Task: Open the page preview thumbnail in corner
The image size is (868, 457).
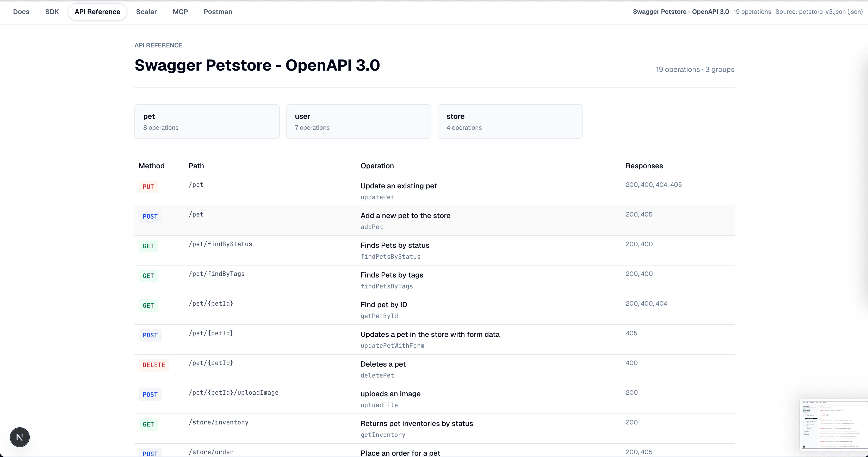Action: click(x=834, y=425)
